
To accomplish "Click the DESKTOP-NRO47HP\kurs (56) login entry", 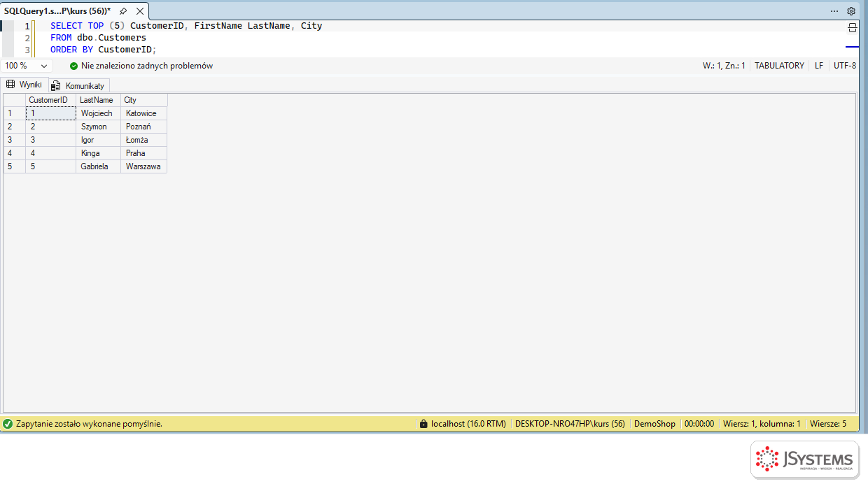I will coord(570,424).
